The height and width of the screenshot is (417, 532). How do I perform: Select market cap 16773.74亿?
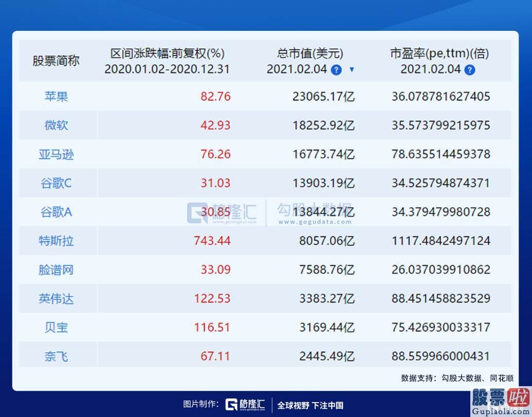click(x=324, y=154)
